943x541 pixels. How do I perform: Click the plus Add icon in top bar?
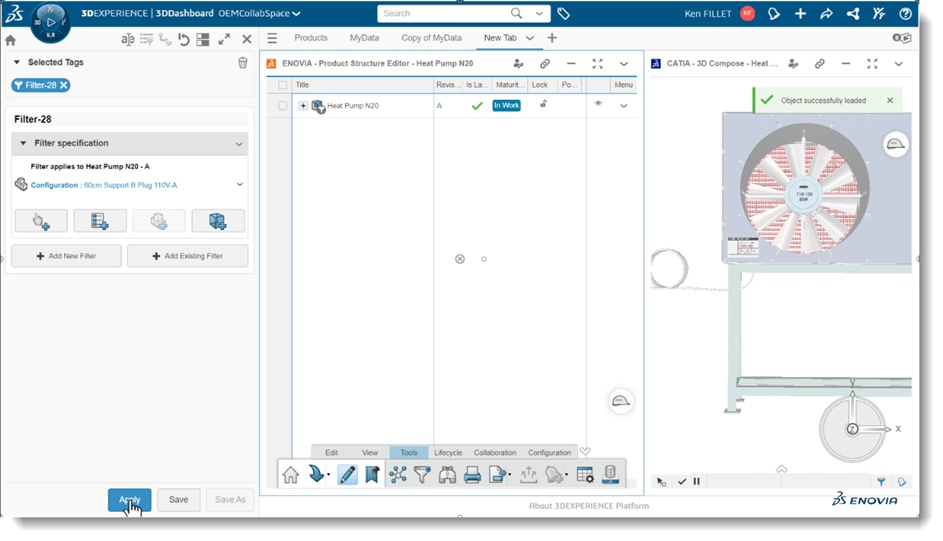click(x=800, y=13)
